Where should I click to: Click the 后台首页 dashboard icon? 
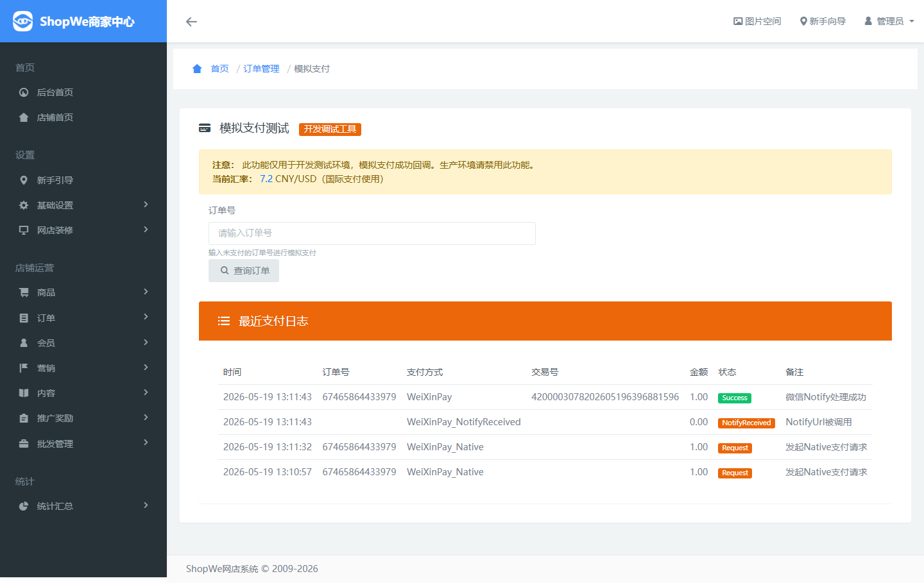tap(24, 92)
